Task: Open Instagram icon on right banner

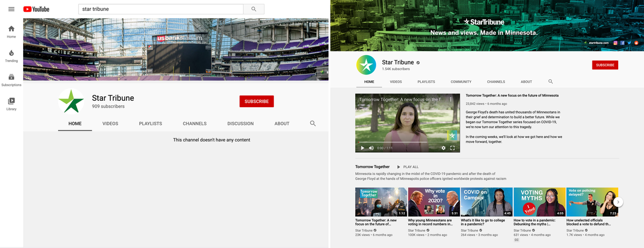Action: (x=616, y=42)
